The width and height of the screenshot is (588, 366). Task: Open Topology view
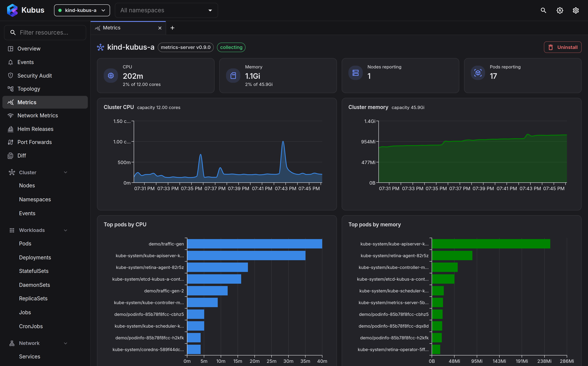pos(45,89)
